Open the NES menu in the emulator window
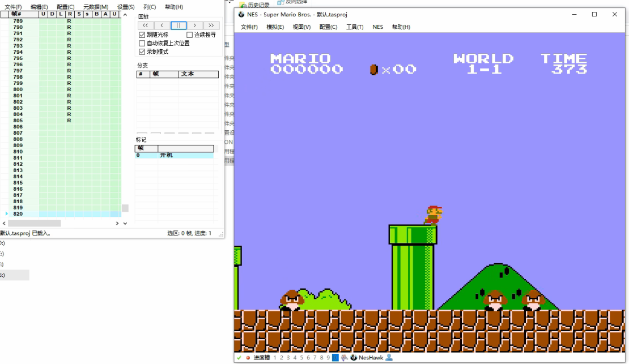Screen dimensions: 629x364 point(377,27)
